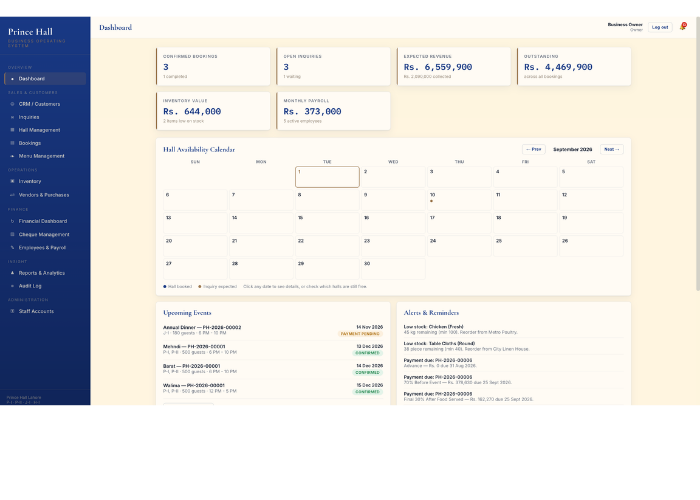Screen dimensions: 700x500
Task: Click the Outstanding amount card
Action: point(574,67)
